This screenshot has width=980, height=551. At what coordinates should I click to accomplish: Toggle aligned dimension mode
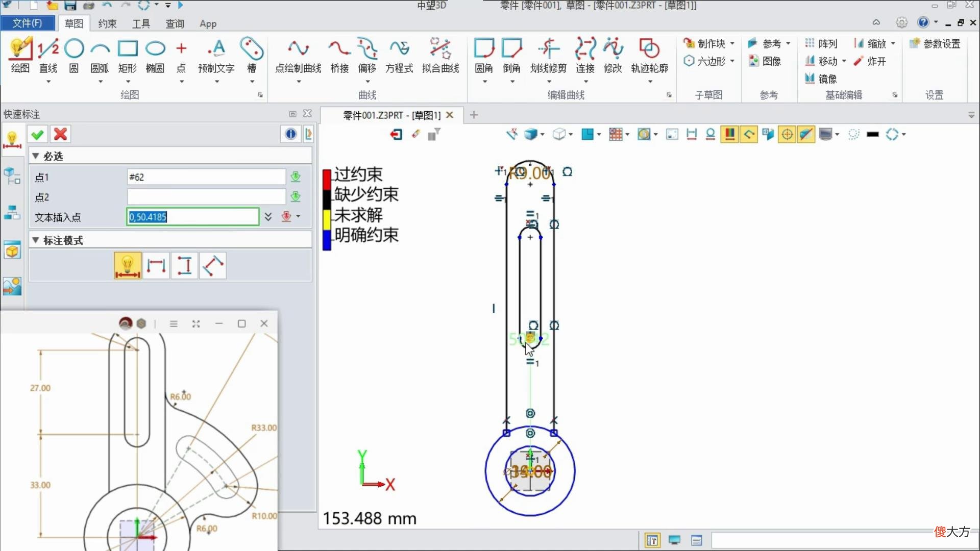212,266
